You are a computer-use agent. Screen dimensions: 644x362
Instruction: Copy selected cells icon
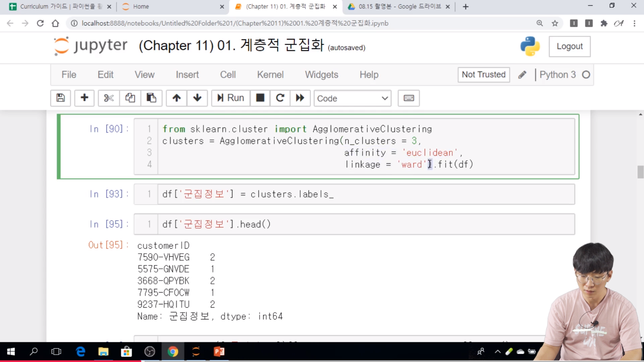click(130, 98)
